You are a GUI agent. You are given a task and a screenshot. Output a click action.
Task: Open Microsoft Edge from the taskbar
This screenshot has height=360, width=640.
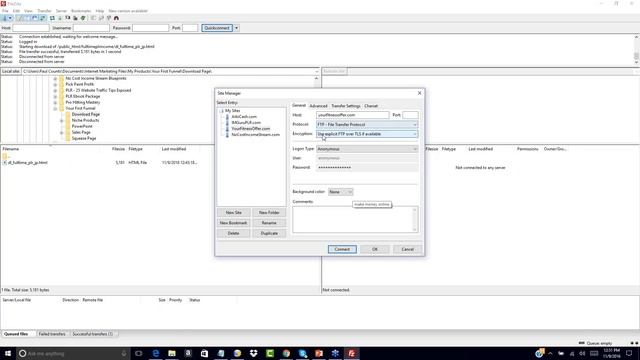[x=156, y=353]
